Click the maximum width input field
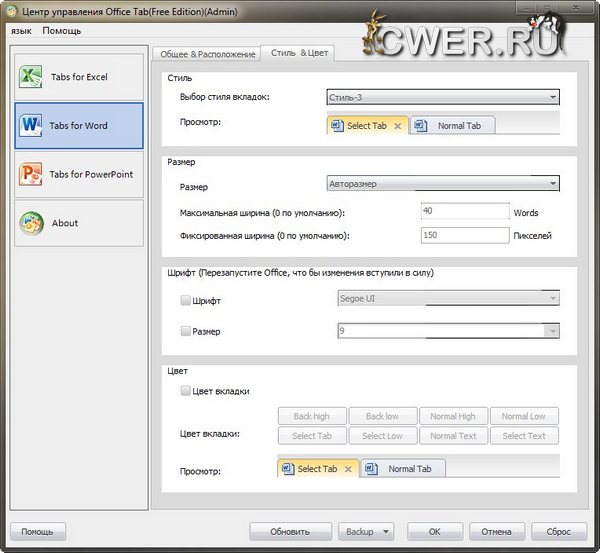 pos(465,212)
